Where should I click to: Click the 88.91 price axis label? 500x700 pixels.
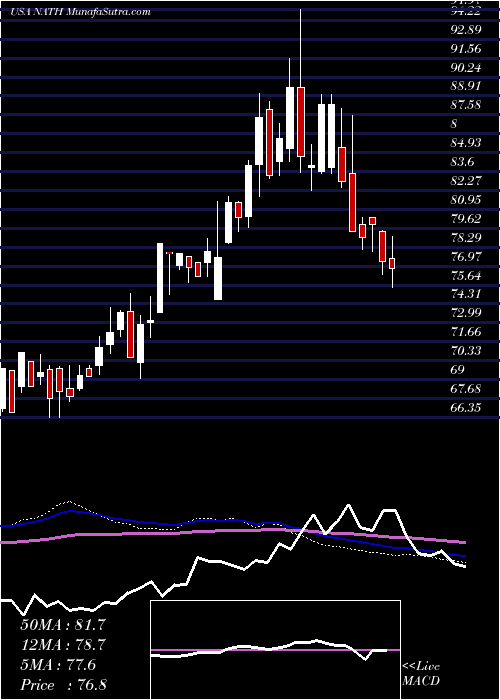466,86
